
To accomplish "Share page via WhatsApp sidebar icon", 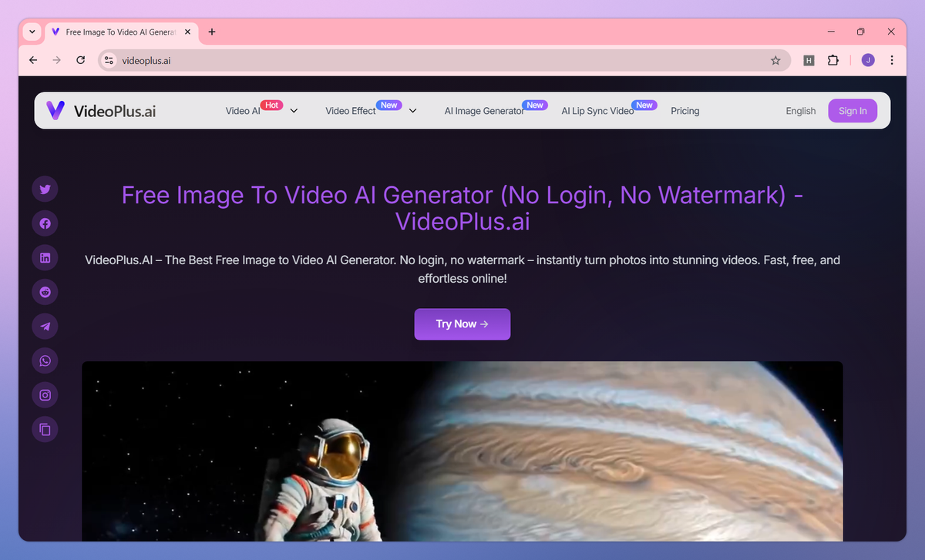I will point(45,360).
